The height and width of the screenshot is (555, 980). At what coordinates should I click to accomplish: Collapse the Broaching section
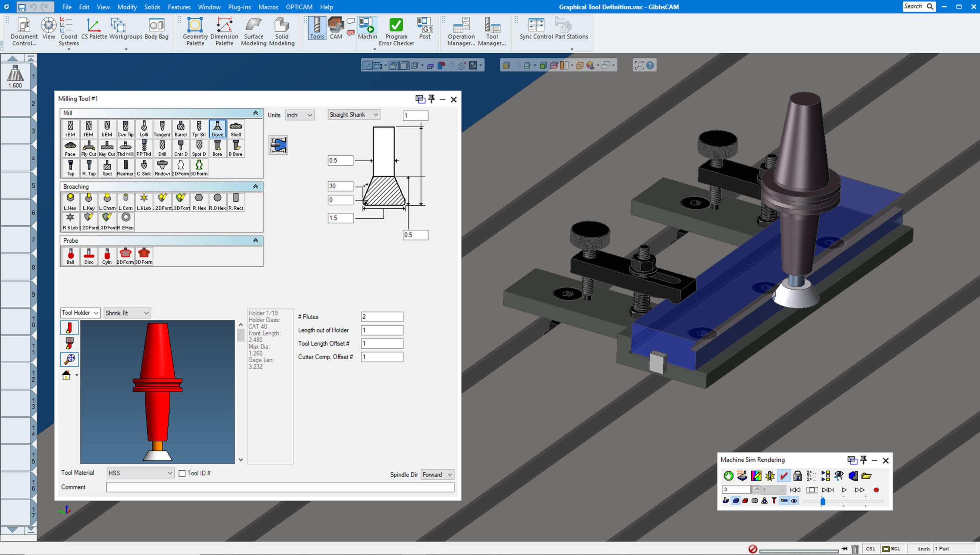point(255,186)
